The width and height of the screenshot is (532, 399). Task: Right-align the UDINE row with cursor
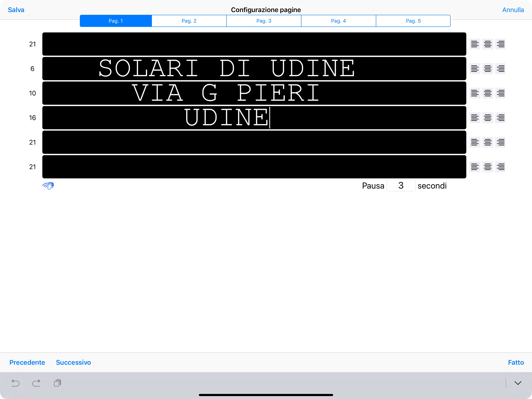(500, 118)
